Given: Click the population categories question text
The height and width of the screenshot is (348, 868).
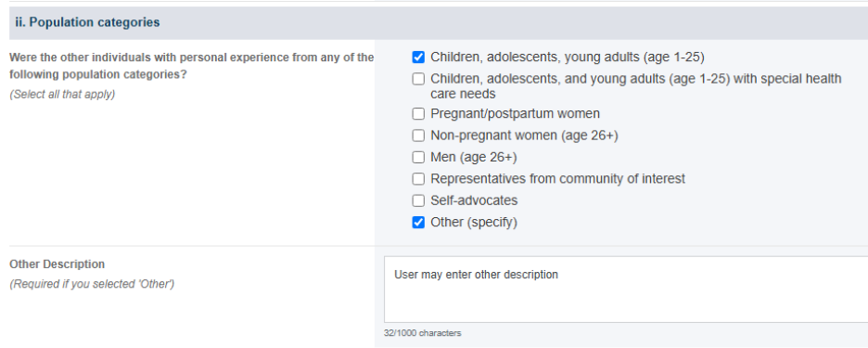Looking at the screenshot, I should (192, 65).
